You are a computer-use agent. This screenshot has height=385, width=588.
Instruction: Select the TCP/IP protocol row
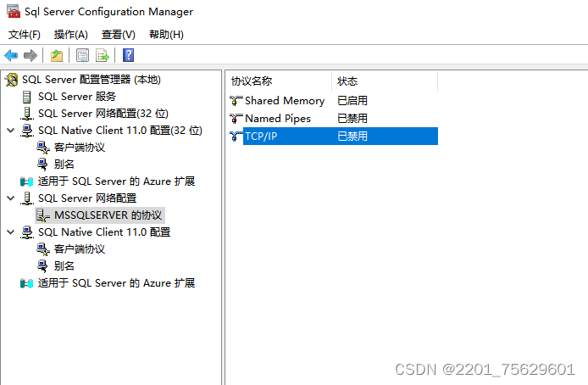pos(333,137)
